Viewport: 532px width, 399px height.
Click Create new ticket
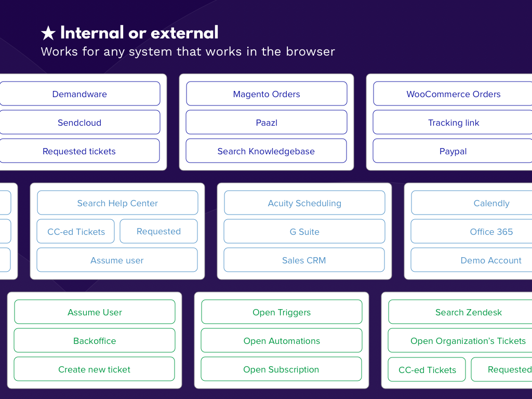tap(94, 369)
